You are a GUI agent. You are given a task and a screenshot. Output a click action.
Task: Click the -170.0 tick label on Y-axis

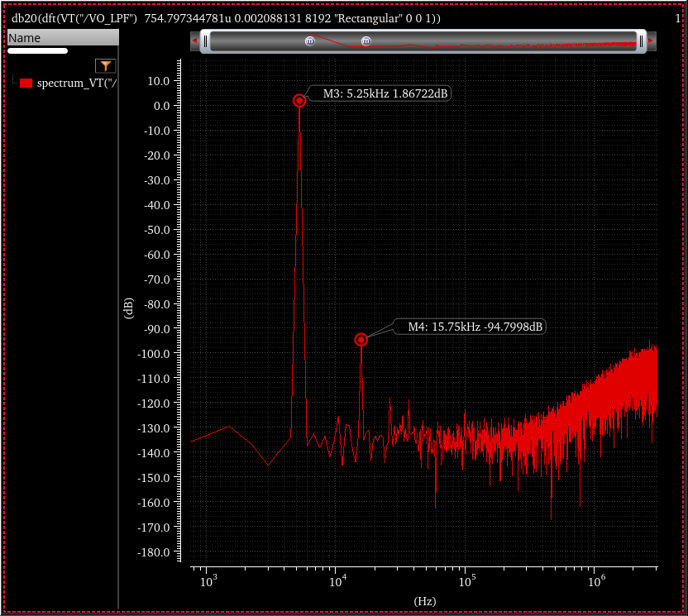tap(154, 528)
